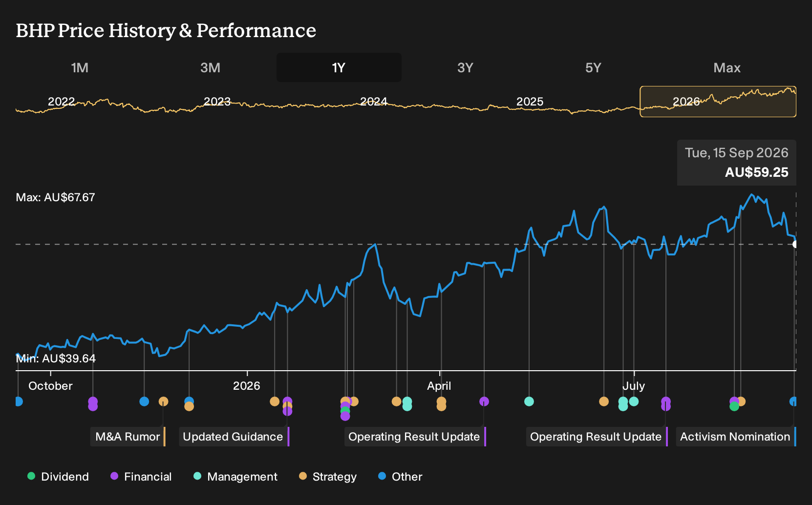The width and height of the screenshot is (812, 505).
Task: Click the lone teal Management dot in May
Action: [x=529, y=401]
